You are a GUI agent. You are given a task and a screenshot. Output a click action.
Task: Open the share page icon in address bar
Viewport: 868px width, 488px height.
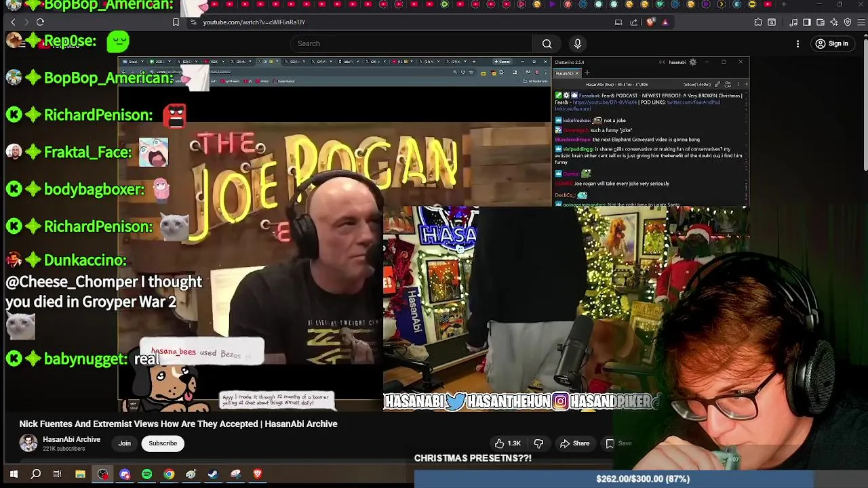[634, 22]
